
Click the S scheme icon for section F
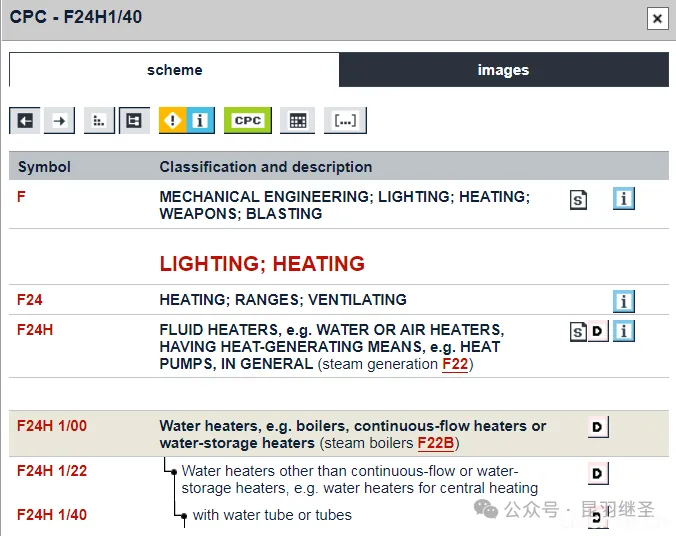coord(578,200)
